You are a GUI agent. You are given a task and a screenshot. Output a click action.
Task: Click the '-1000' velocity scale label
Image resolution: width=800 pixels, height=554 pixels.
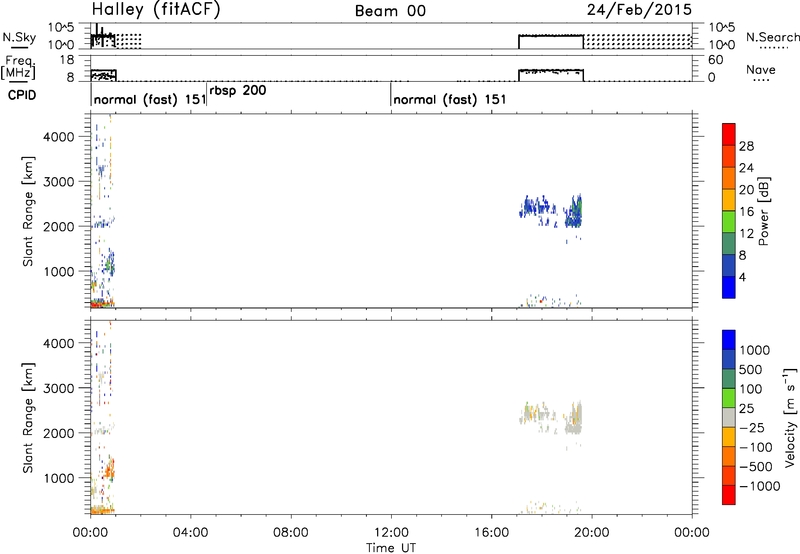coord(760,486)
